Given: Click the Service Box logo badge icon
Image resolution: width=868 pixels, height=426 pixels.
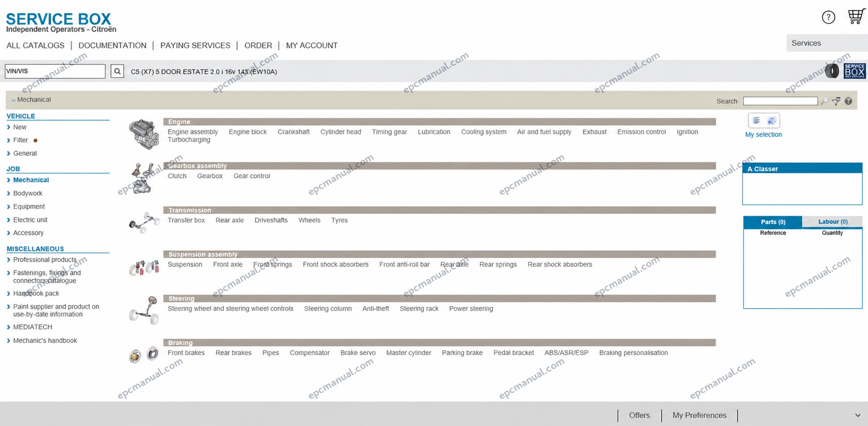Looking at the screenshot, I should (x=854, y=71).
